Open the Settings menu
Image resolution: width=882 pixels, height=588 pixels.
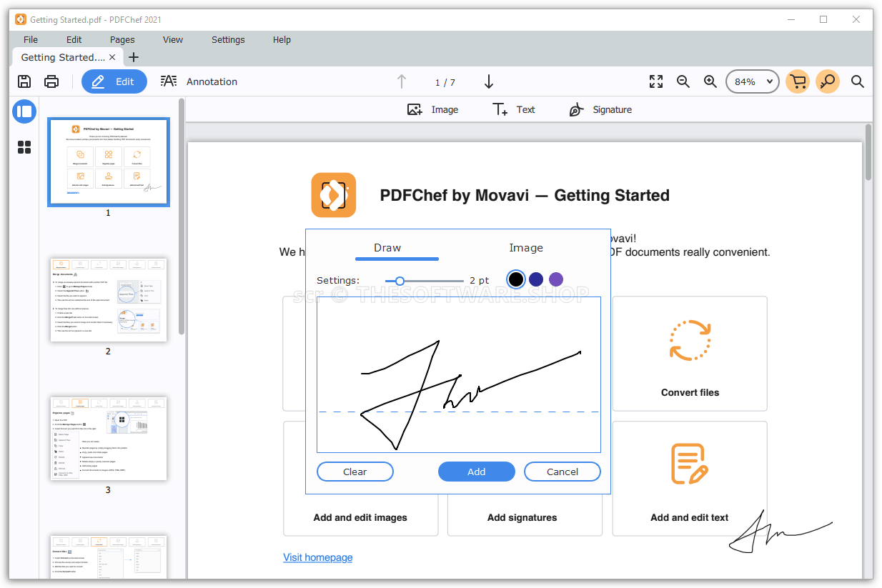[228, 39]
